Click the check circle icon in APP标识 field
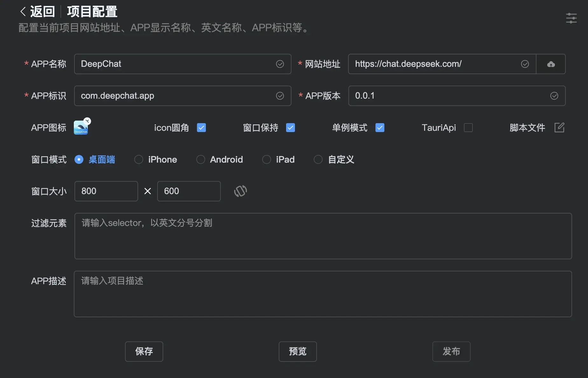Image resolution: width=588 pixels, height=378 pixels. [280, 96]
